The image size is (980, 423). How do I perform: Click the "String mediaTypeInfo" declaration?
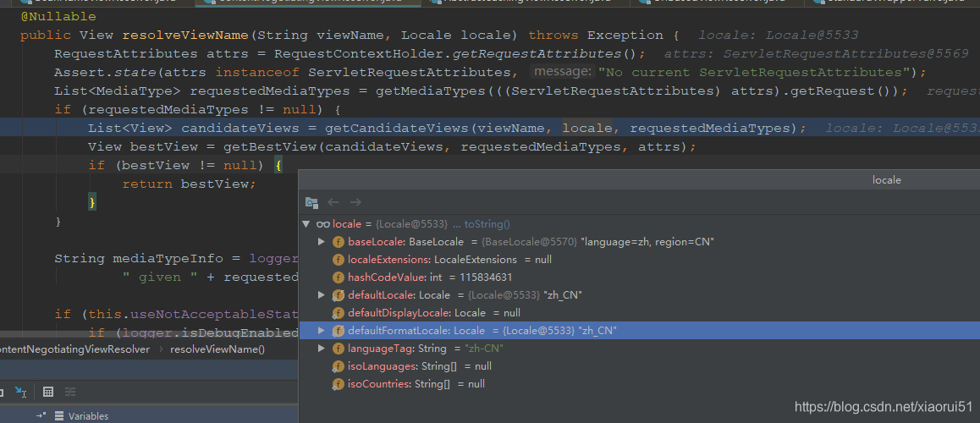(x=147, y=258)
